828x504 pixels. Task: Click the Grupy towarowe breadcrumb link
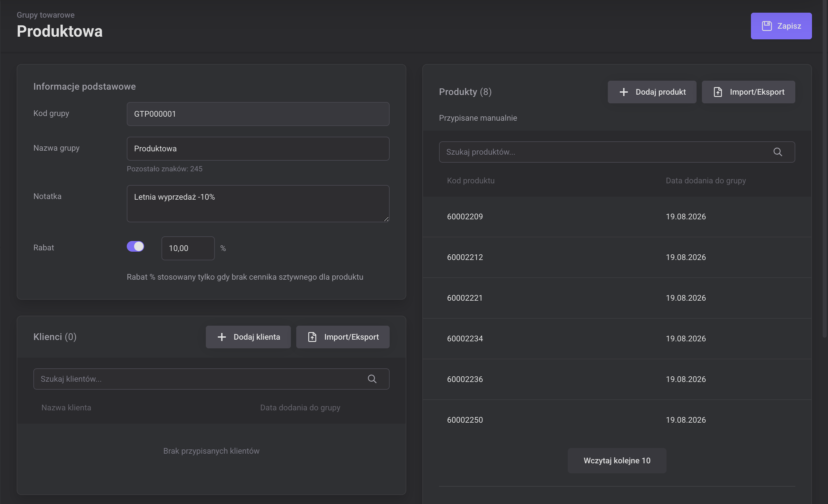click(x=46, y=15)
